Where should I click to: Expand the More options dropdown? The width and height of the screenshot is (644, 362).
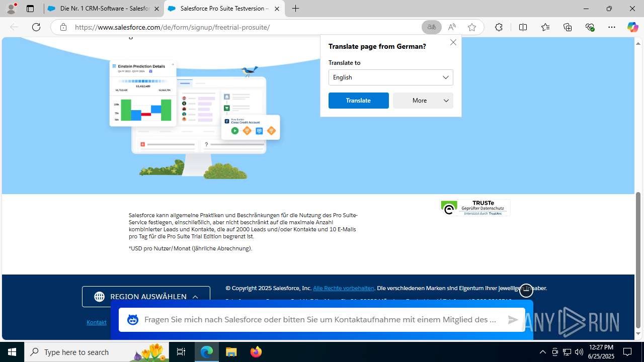coord(423,101)
